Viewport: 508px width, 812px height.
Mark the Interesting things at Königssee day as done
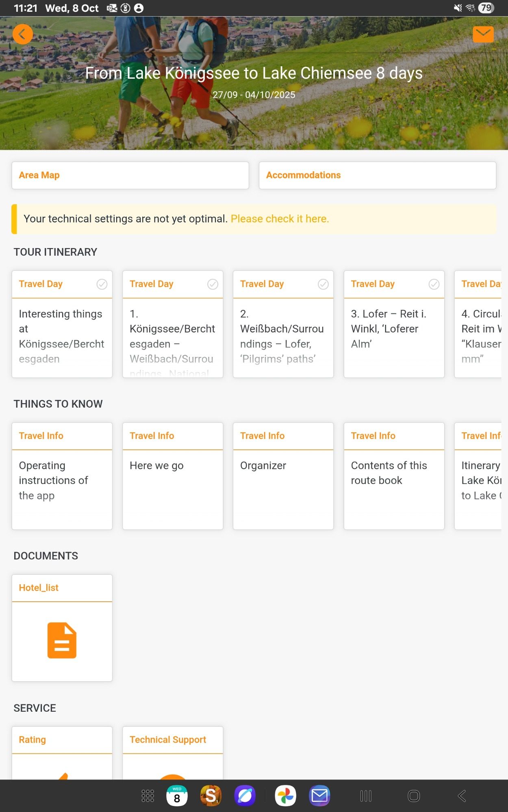(x=102, y=284)
